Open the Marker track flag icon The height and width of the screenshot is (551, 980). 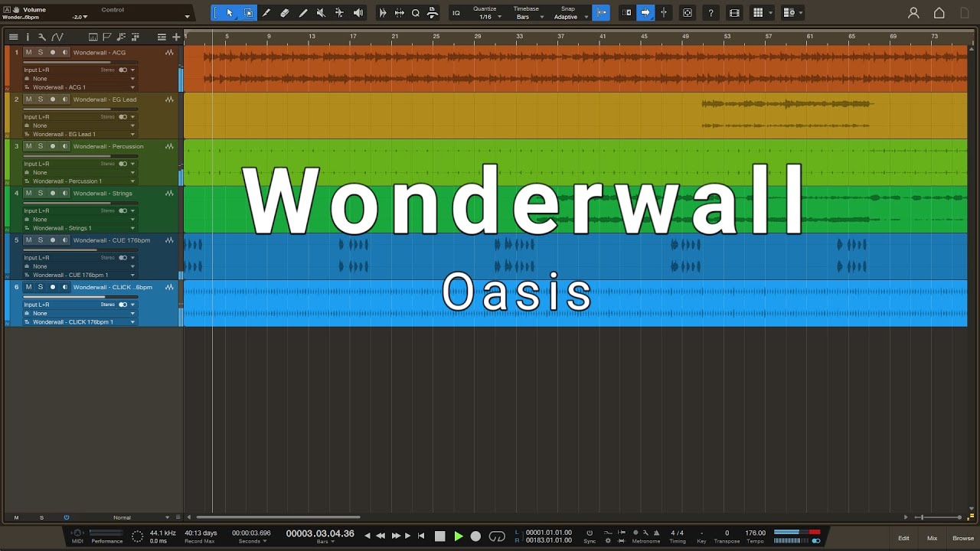(x=106, y=37)
